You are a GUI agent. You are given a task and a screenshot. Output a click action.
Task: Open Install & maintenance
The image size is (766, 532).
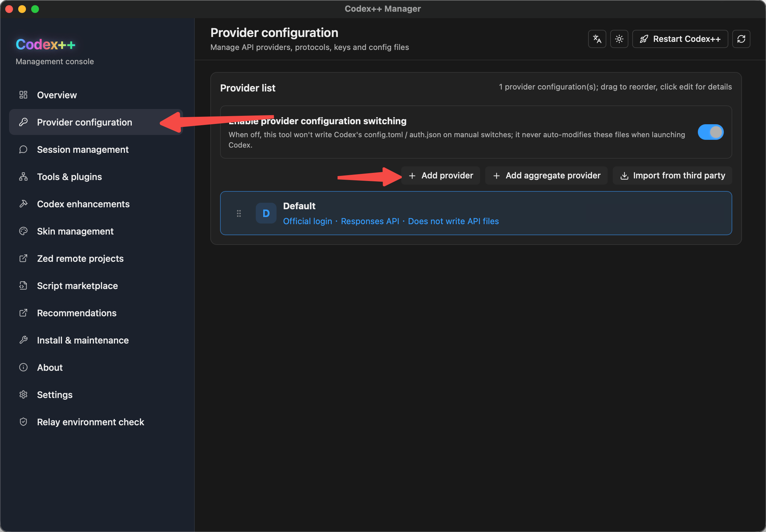click(96, 340)
